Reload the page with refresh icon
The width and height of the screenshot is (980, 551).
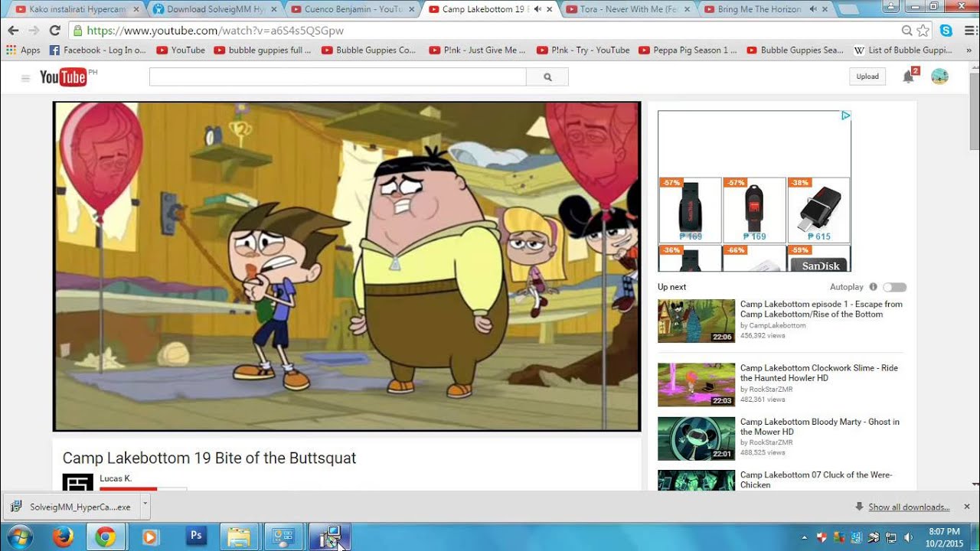54,31
